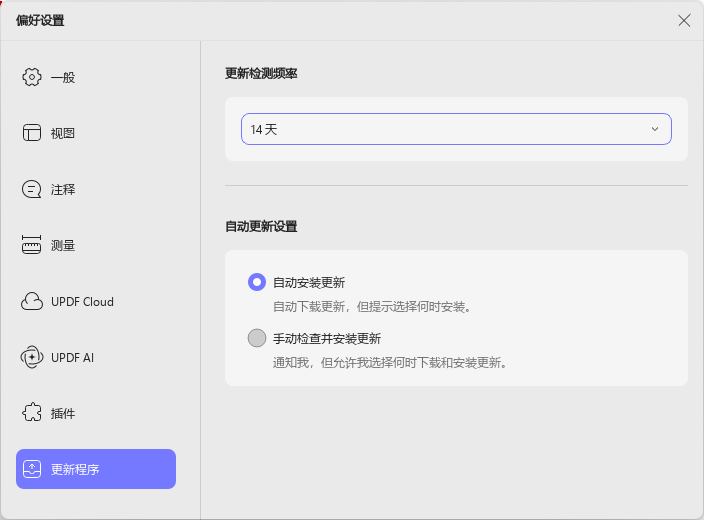Click the 自动更新设置 heading
Screen dimensions: 704x520
coord(261,227)
